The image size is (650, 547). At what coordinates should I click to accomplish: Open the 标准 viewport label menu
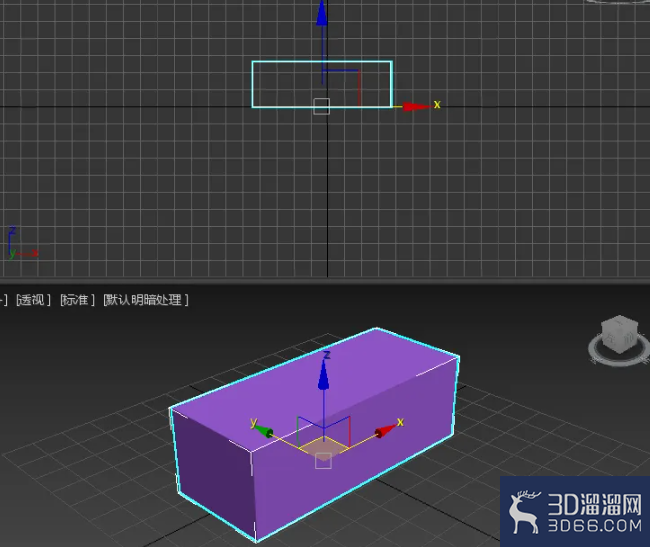[x=78, y=300]
